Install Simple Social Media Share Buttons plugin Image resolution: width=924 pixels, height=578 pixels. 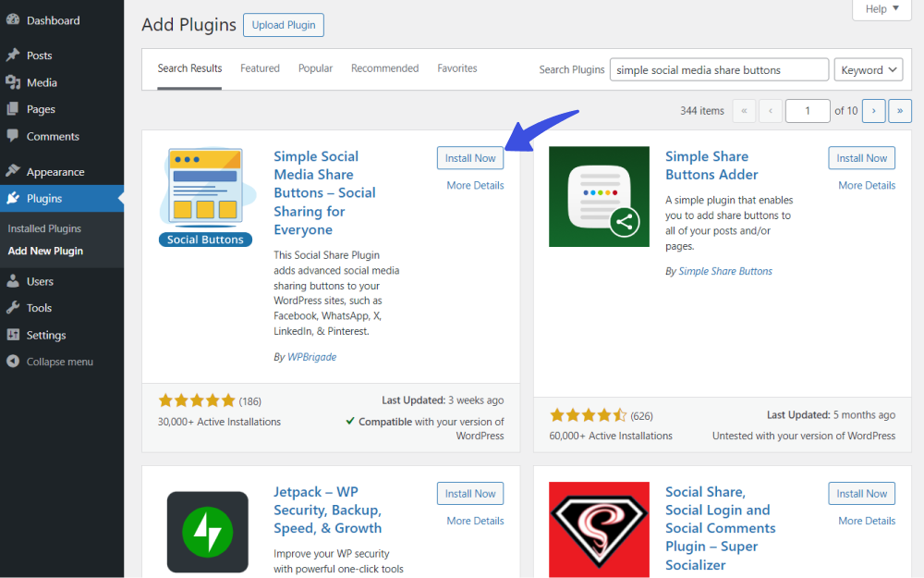tap(470, 158)
